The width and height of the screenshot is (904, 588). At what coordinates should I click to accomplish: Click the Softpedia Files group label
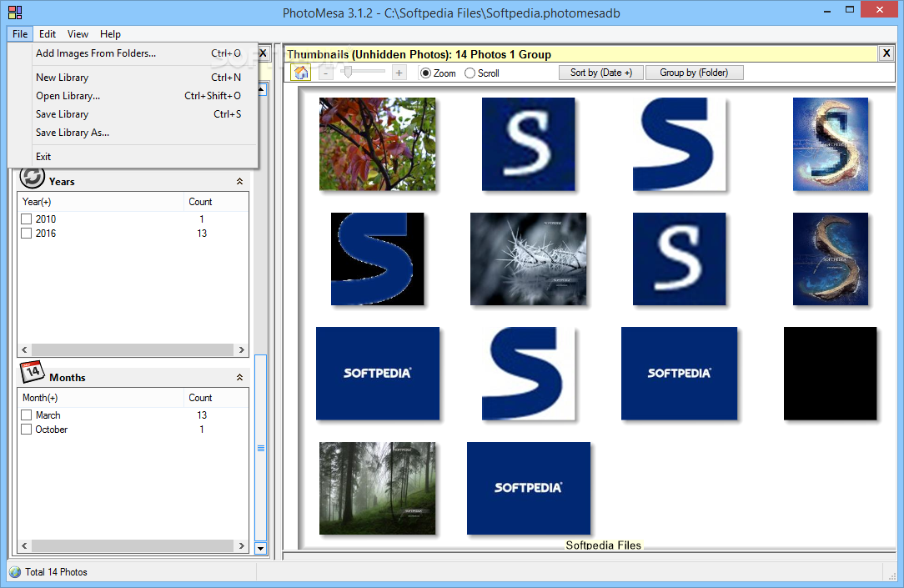point(603,545)
